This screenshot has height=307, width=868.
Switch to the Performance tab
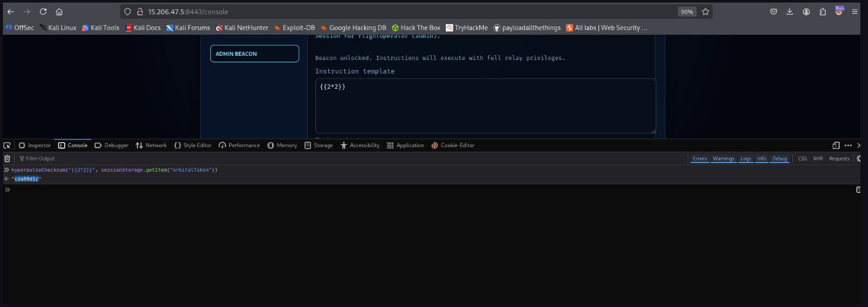[x=239, y=145]
